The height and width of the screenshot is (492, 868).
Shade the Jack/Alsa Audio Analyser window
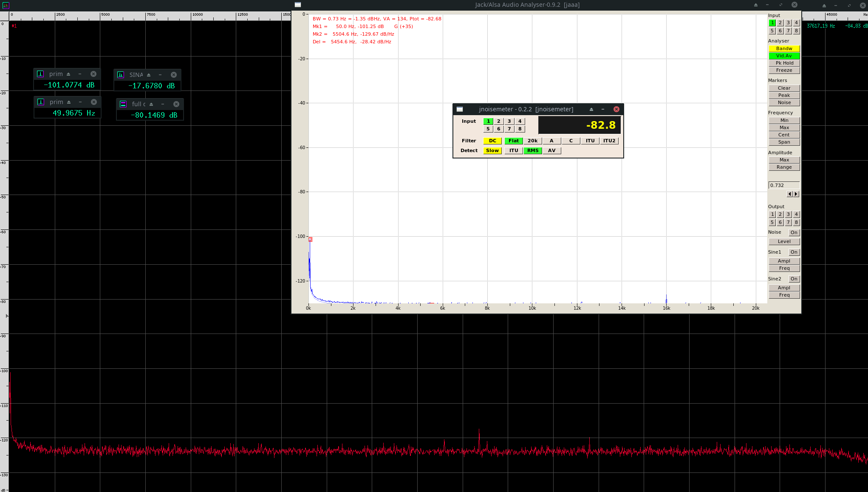(x=755, y=5)
